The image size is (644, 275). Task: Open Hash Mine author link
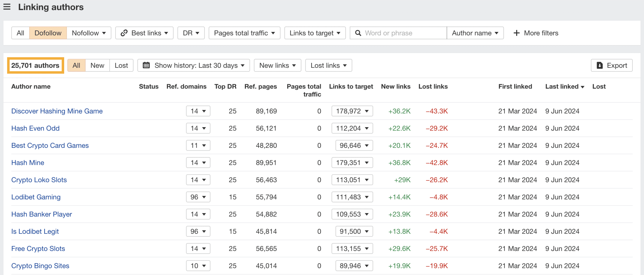coord(28,163)
